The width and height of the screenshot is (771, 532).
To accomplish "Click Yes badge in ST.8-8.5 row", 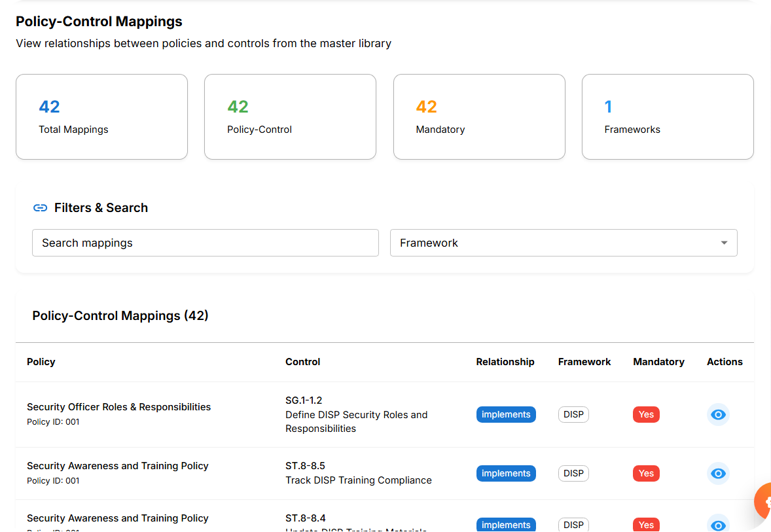I will click(x=646, y=474).
